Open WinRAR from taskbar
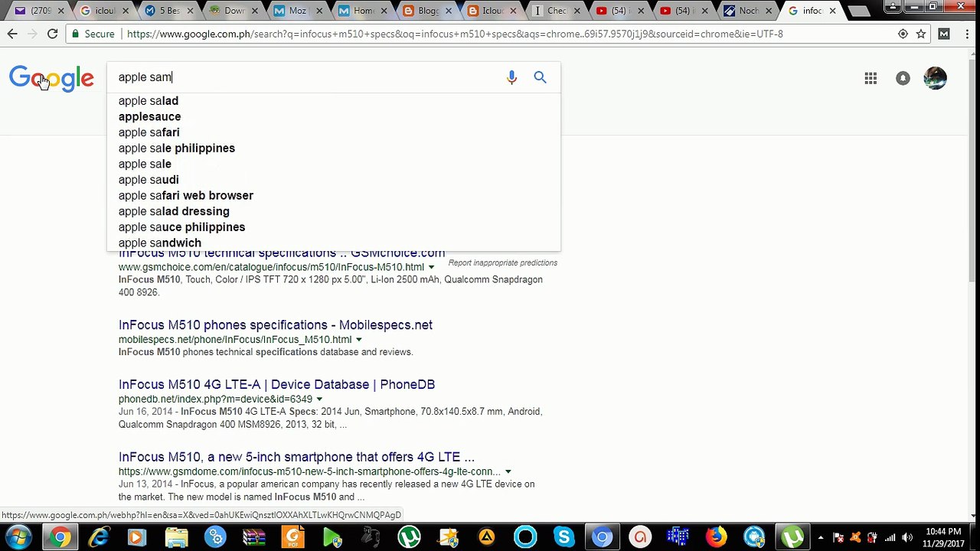 click(254, 537)
